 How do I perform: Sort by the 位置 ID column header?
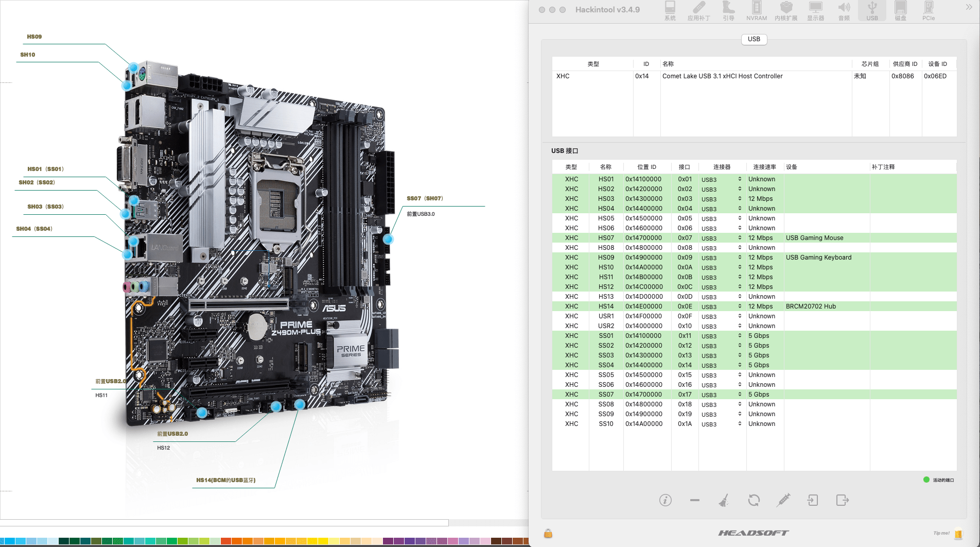point(647,167)
